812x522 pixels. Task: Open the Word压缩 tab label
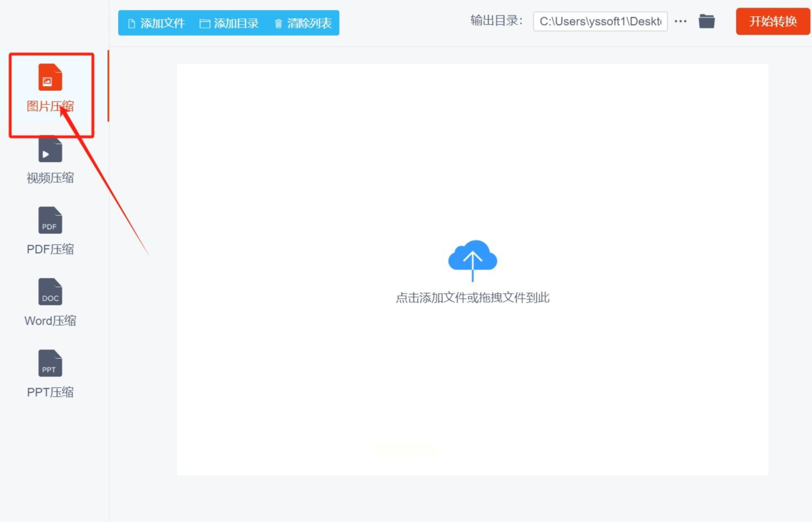(50, 321)
